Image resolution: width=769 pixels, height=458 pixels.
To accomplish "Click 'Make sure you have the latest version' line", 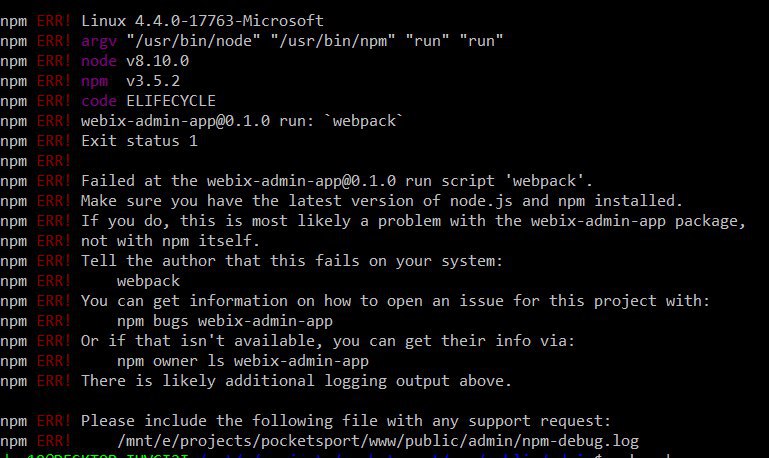I will point(382,201).
